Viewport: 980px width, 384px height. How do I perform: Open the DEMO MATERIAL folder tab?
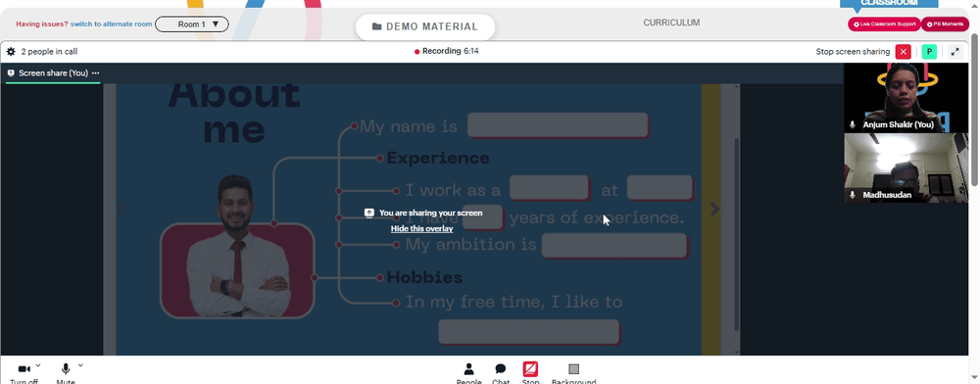[425, 26]
